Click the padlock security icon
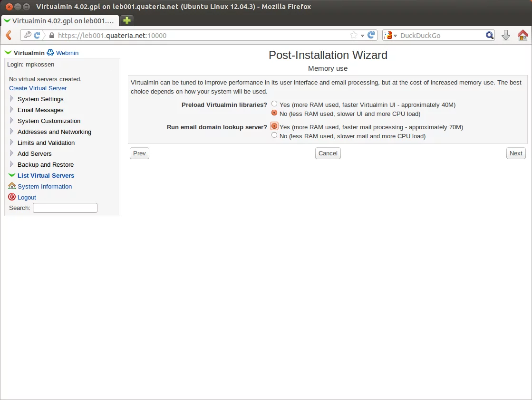The height and width of the screenshot is (400, 532). pos(51,35)
